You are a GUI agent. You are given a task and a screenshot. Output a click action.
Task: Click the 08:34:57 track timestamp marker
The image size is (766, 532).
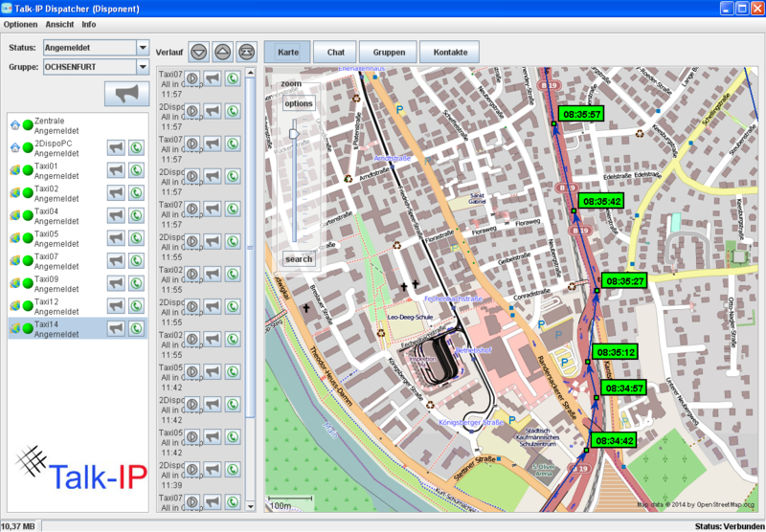coord(623,388)
